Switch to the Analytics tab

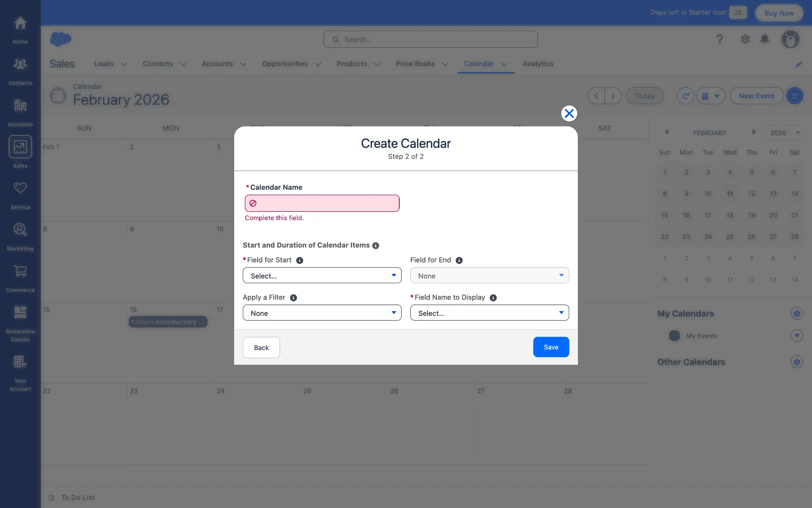click(x=538, y=64)
